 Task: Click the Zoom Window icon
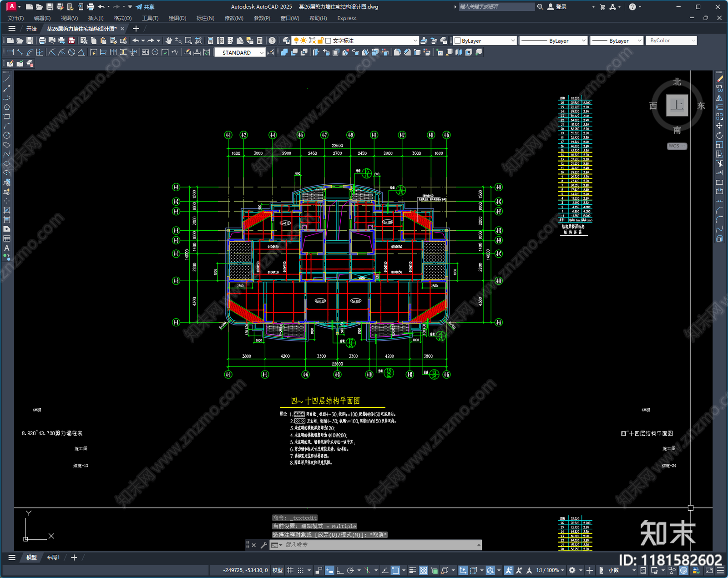[188, 41]
